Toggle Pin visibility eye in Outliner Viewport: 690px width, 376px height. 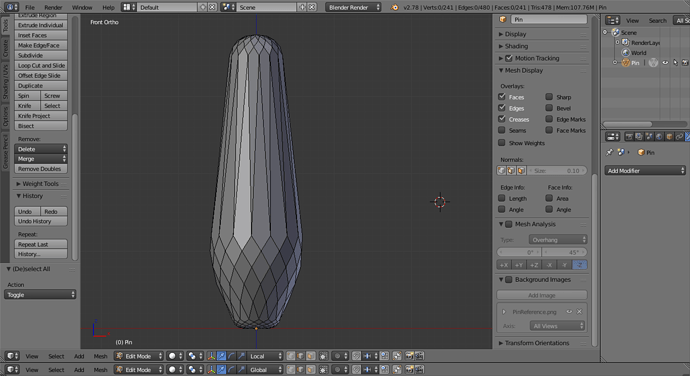point(665,63)
